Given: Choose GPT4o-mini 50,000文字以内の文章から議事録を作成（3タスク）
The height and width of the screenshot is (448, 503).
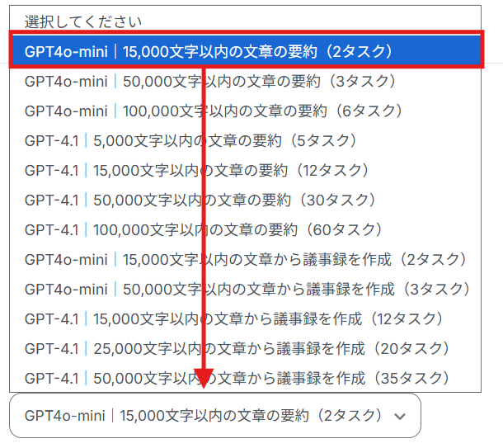Looking at the screenshot, I should click(x=245, y=289).
